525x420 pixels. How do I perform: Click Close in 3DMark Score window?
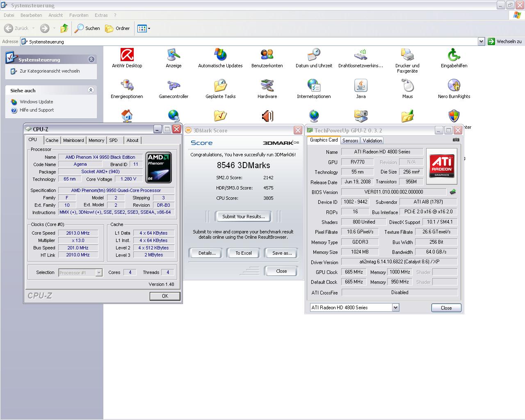coord(281,271)
